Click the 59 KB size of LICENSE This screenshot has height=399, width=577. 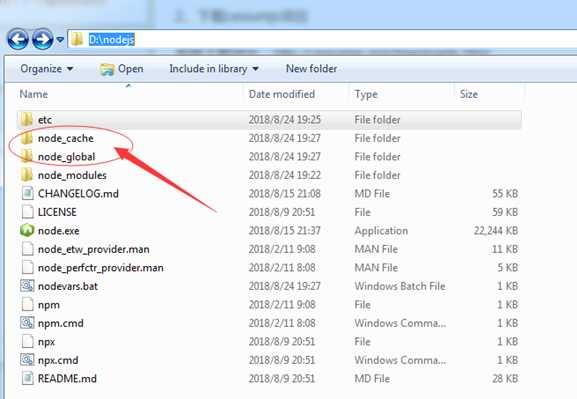tap(505, 212)
